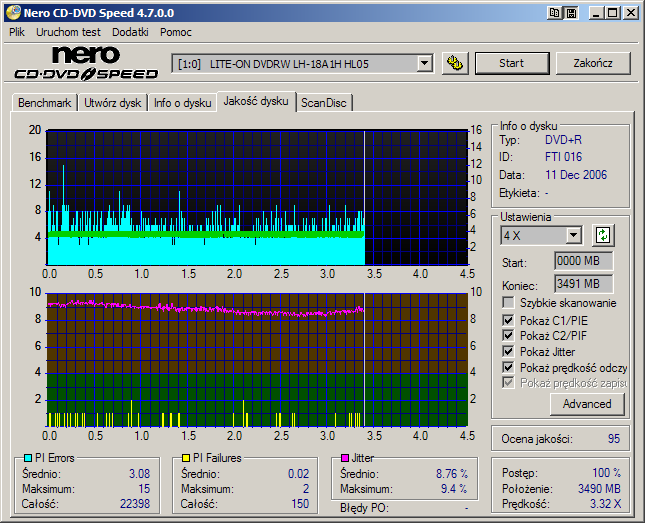Click the Jitter Maksimum value 9.4 %
This screenshot has width=645, height=523.
(454, 489)
